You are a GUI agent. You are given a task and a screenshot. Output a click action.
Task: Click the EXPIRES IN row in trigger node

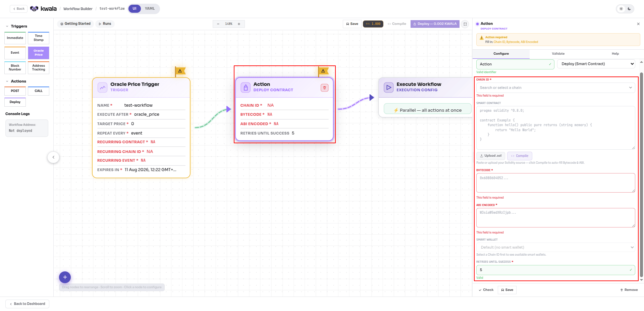click(x=141, y=170)
